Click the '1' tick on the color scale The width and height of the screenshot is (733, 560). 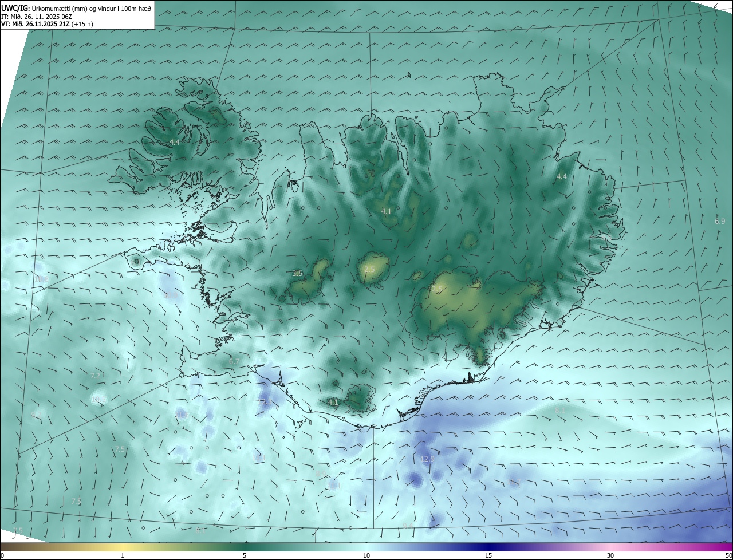pyautogui.click(x=123, y=555)
